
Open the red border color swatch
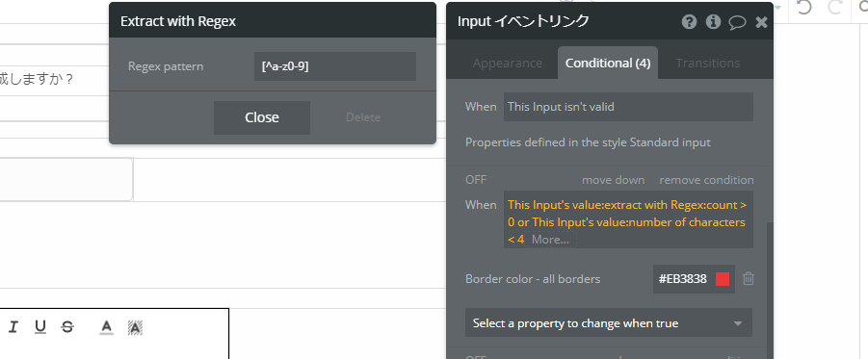tap(723, 279)
